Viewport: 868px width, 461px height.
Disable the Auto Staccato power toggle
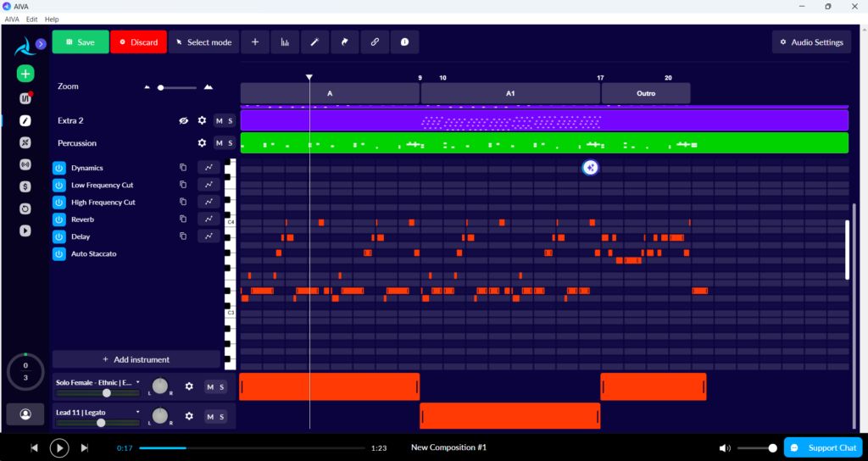pyautogui.click(x=59, y=254)
